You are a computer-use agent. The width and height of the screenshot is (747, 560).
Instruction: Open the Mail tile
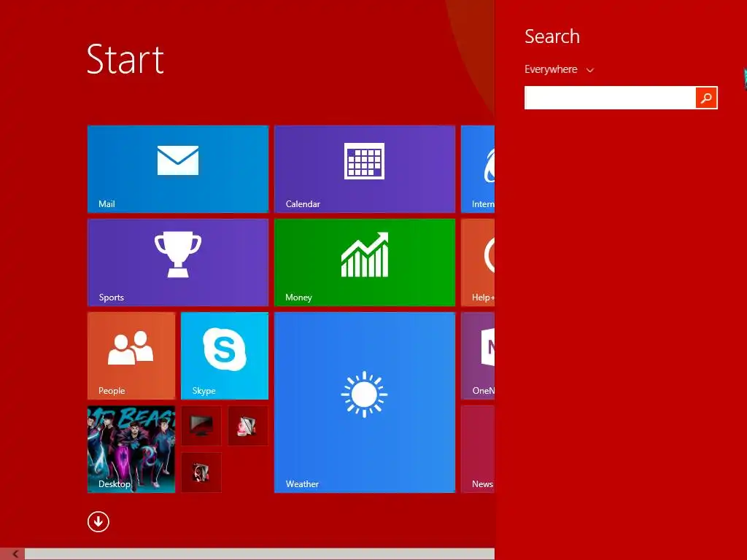click(x=178, y=169)
